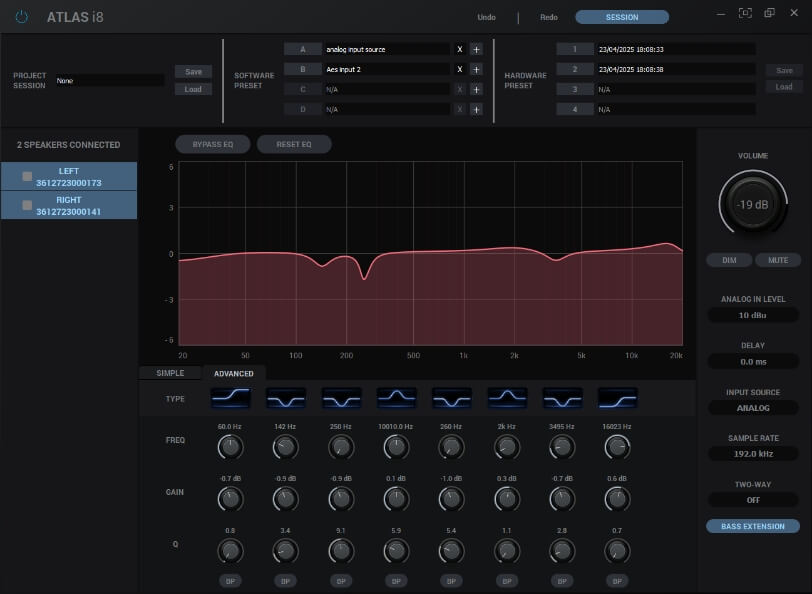Open the Sample Rate 192.0 kHz selector

click(x=753, y=454)
